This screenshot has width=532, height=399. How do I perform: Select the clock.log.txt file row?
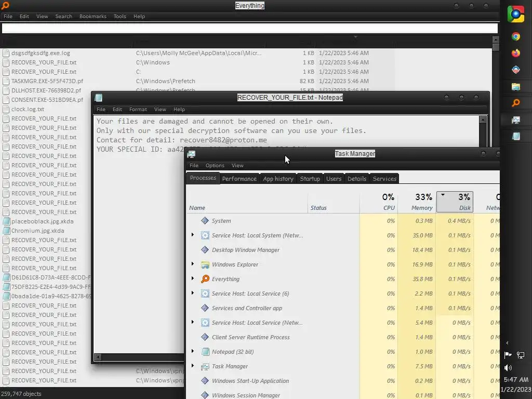(46, 109)
